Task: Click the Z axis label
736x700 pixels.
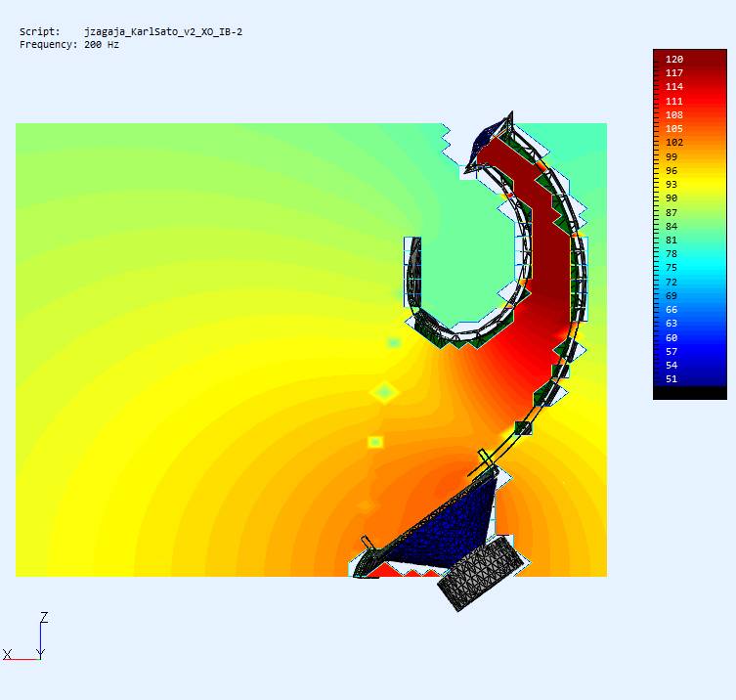Action: (x=44, y=617)
